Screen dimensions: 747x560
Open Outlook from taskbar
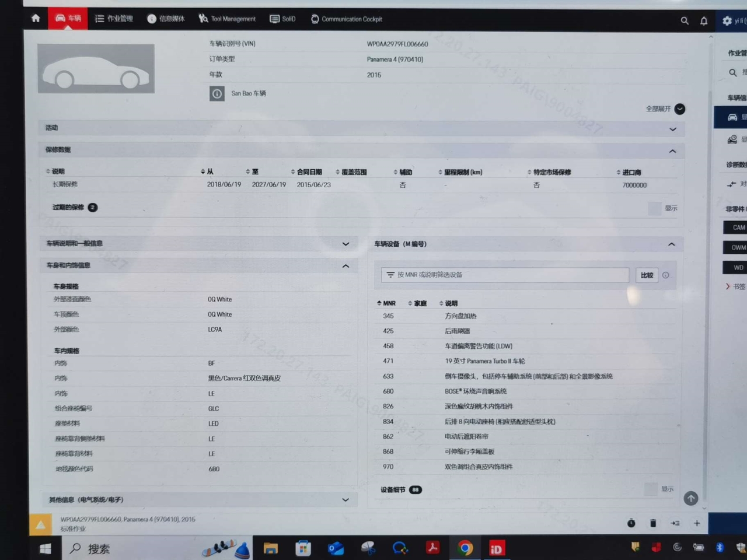[336, 548]
